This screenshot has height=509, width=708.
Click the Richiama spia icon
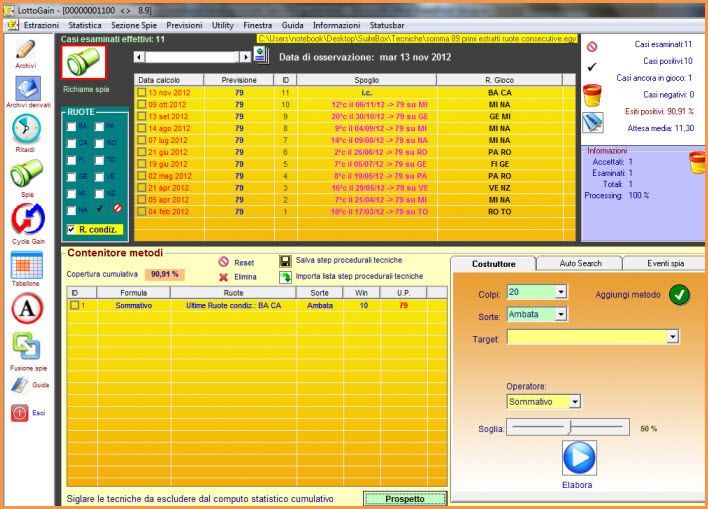[81, 63]
